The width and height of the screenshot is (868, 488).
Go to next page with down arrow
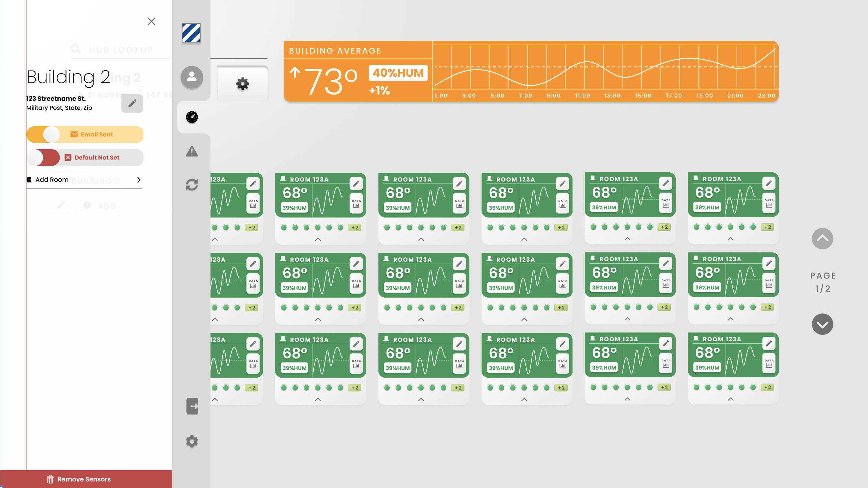click(x=822, y=324)
